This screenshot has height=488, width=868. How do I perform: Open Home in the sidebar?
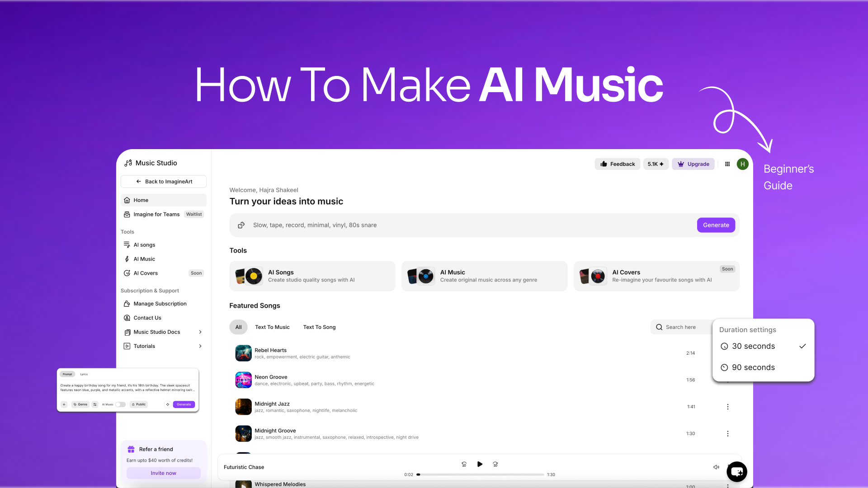[x=164, y=200]
